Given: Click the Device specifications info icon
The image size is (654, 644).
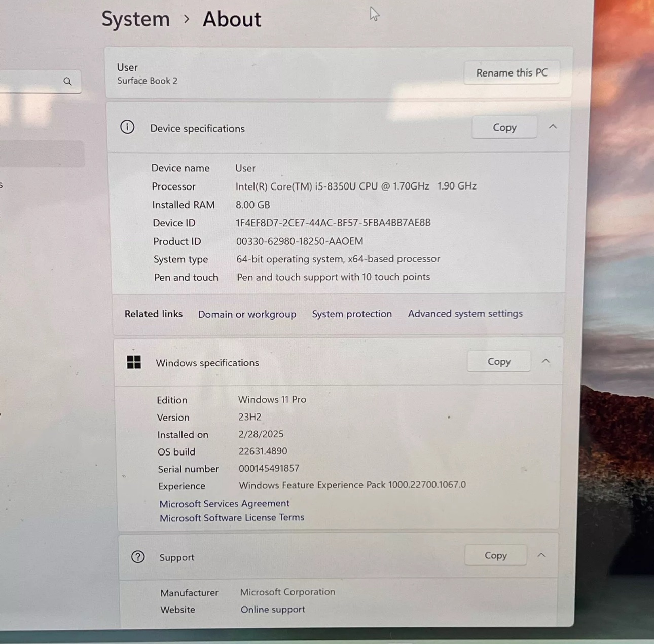Looking at the screenshot, I should (x=127, y=127).
